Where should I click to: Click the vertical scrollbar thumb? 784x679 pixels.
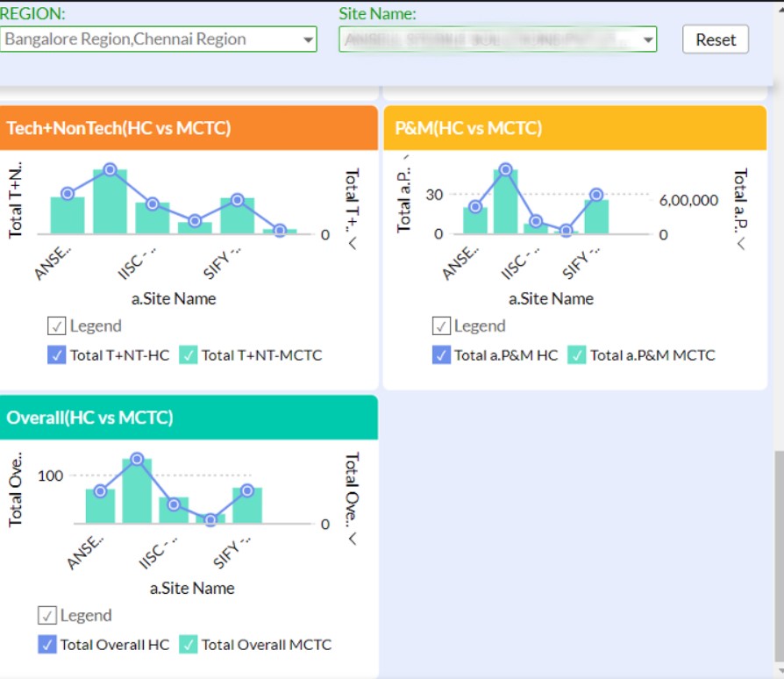(778, 553)
